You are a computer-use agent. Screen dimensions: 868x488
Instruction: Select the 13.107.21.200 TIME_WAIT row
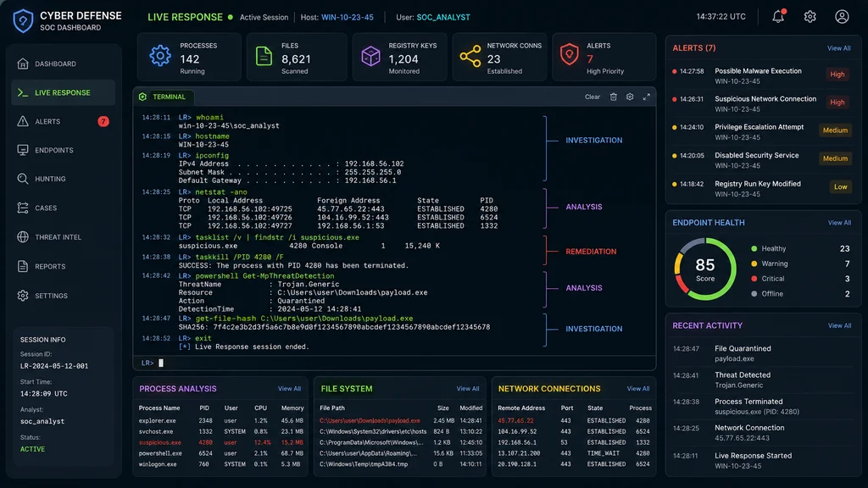(x=574, y=453)
